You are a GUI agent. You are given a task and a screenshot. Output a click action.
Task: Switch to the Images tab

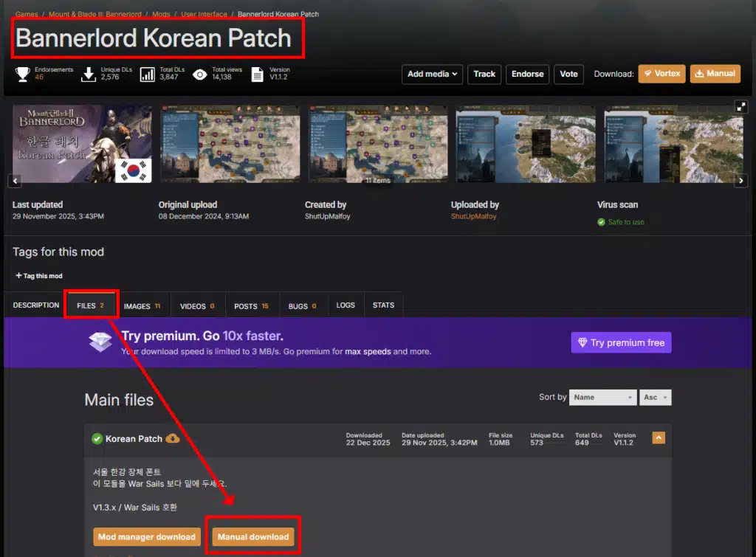[142, 306]
